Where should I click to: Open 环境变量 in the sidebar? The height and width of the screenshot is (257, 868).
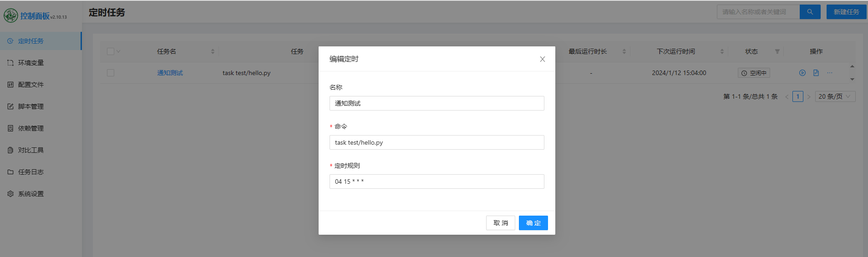coord(31,63)
